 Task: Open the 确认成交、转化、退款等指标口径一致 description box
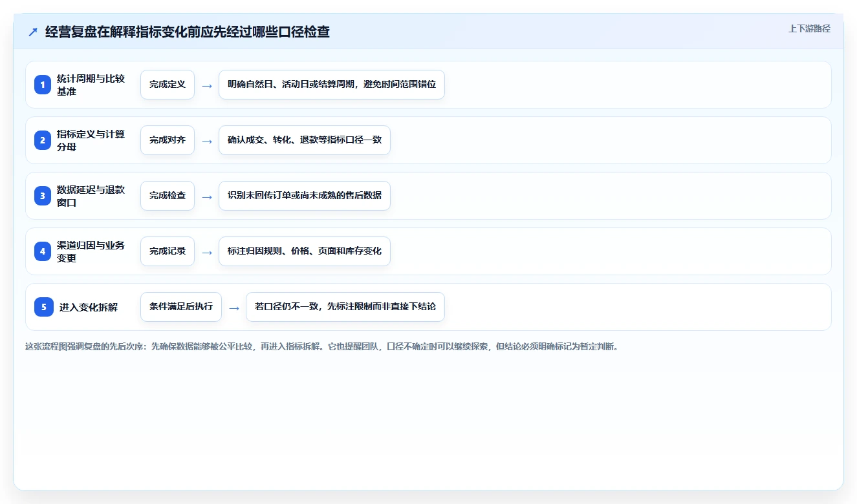coord(305,140)
